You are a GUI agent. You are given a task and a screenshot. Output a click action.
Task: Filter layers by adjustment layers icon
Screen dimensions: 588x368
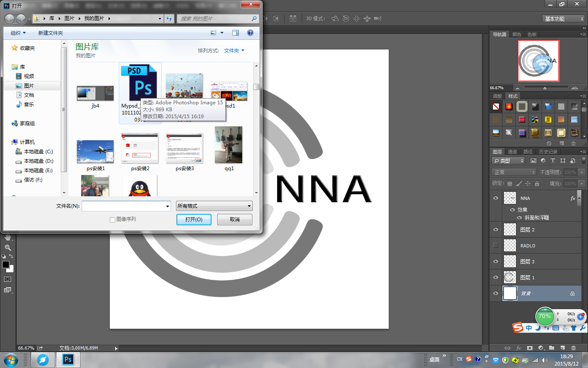pyautogui.click(x=543, y=161)
